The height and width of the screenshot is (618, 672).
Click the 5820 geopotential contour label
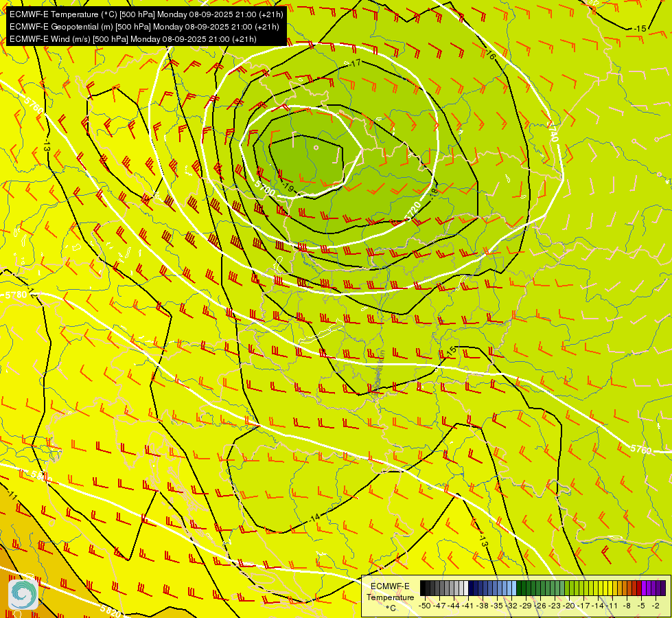[x=111, y=610]
